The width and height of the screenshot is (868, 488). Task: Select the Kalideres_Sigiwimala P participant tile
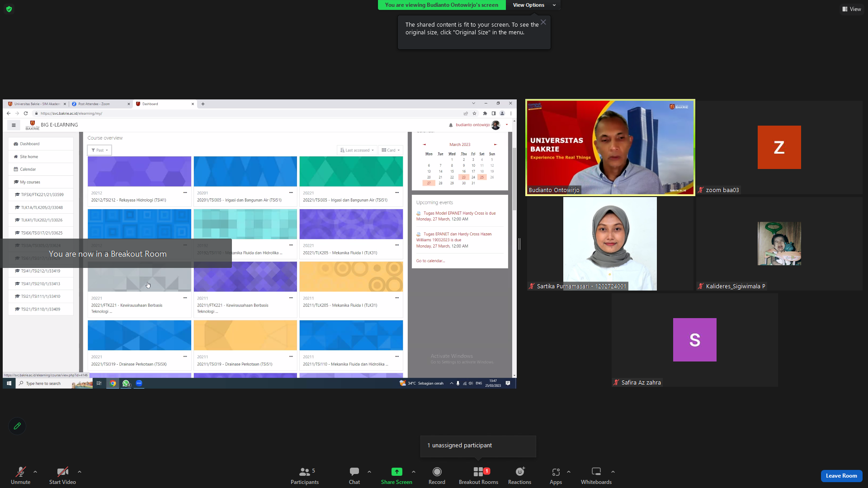tap(779, 244)
